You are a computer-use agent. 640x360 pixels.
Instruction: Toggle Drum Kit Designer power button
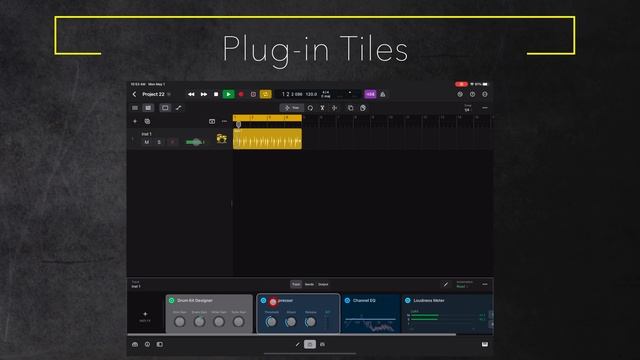pos(171,300)
